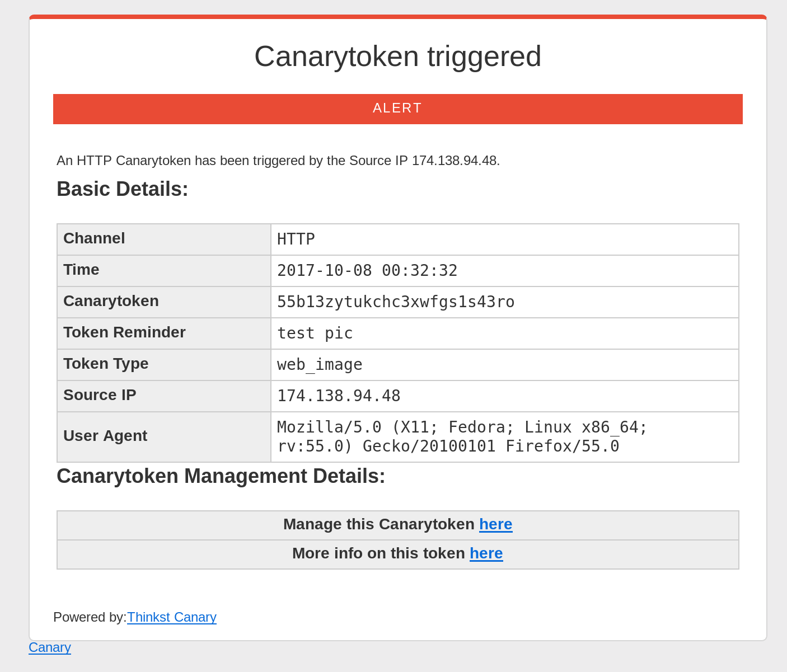Click the Mozilla/5.0 user agent string
787x672 pixels.
[x=462, y=437]
